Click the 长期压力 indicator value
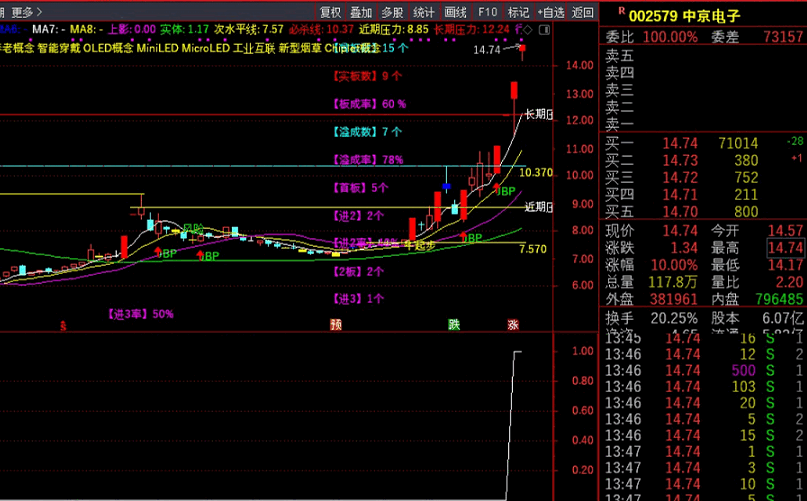The height and width of the screenshot is (501, 807). point(471,29)
